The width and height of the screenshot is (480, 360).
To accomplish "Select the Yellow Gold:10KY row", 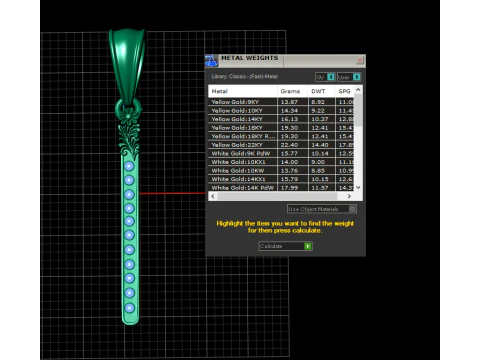I will pyautogui.click(x=281, y=111).
